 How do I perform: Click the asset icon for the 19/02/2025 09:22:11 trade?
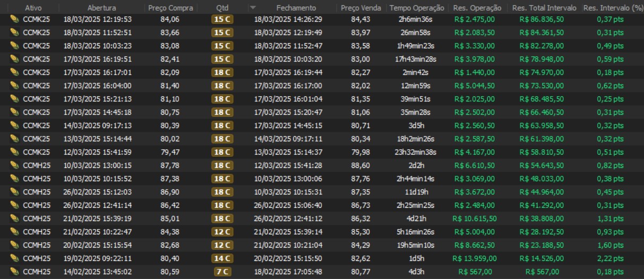[14, 258]
